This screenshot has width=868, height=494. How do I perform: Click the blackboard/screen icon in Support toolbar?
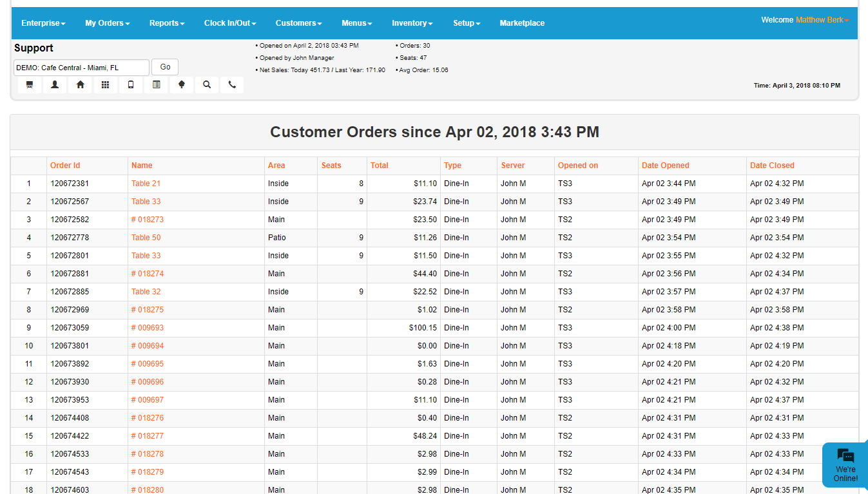(30, 85)
